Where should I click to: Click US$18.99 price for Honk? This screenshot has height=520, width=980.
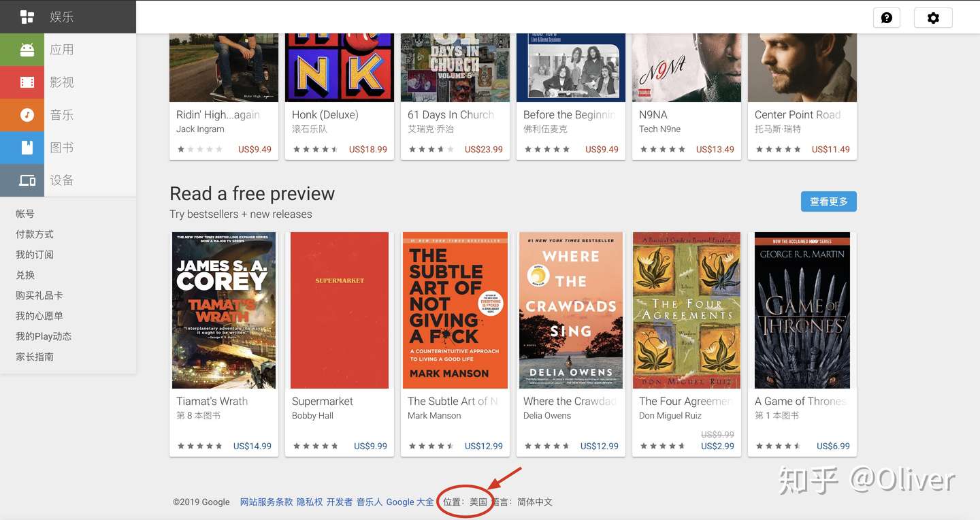click(368, 150)
